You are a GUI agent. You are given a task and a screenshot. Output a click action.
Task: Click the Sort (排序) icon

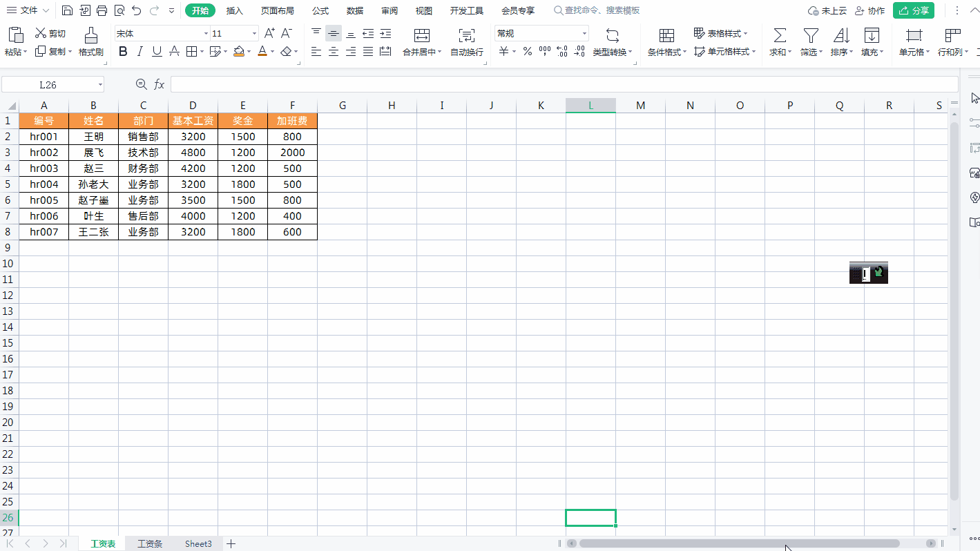click(x=841, y=35)
